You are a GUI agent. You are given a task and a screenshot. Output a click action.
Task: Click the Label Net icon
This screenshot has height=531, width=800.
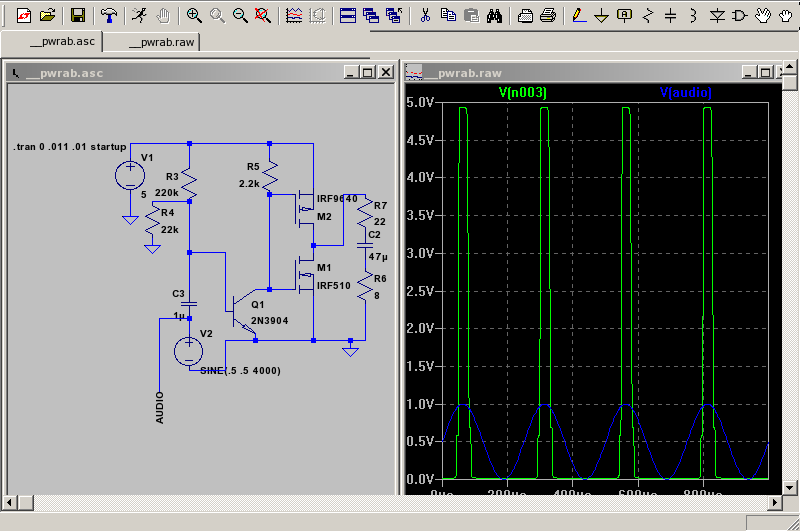click(x=625, y=15)
